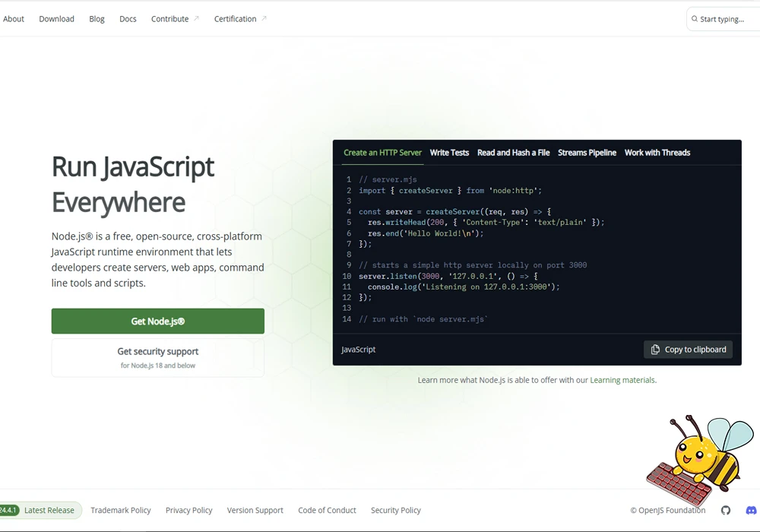The height and width of the screenshot is (532, 760).
Task: Open the Version Support link
Action: tap(255, 510)
